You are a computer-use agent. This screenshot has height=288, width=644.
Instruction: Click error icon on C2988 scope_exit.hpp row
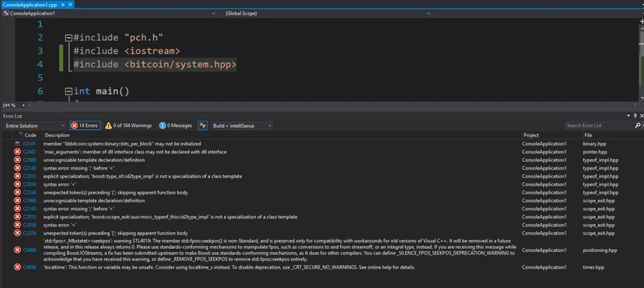[x=17, y=201]
